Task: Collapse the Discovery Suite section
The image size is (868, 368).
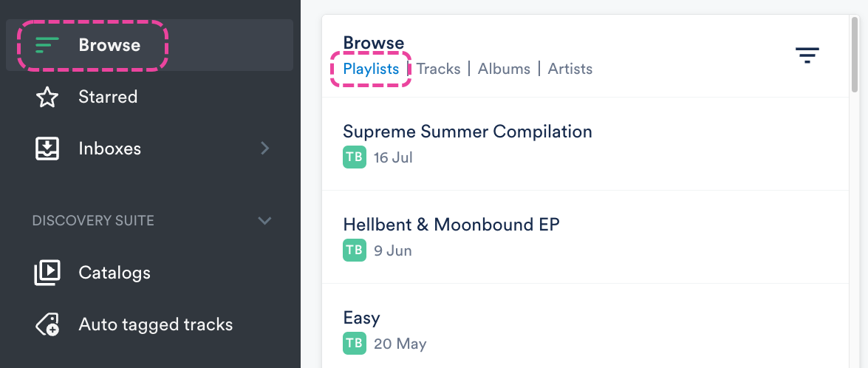Action: tap(264, 220)
